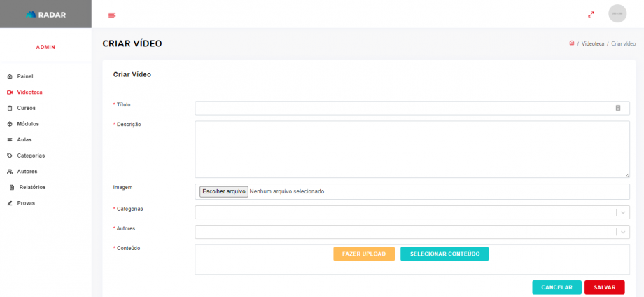
Task: Go to the Cursos section
Action: 26,108
